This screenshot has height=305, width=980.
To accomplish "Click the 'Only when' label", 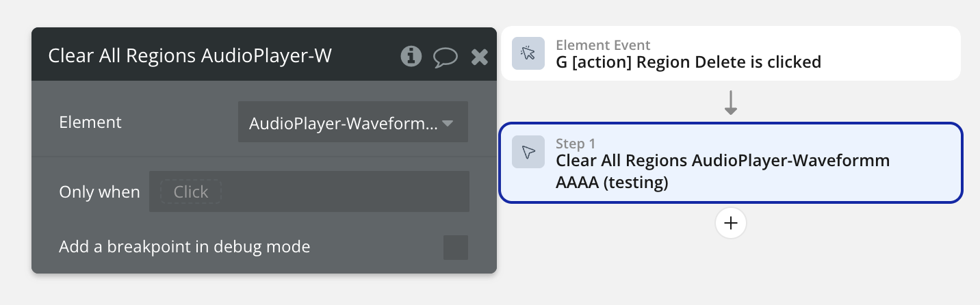I will tap(99, 192).
